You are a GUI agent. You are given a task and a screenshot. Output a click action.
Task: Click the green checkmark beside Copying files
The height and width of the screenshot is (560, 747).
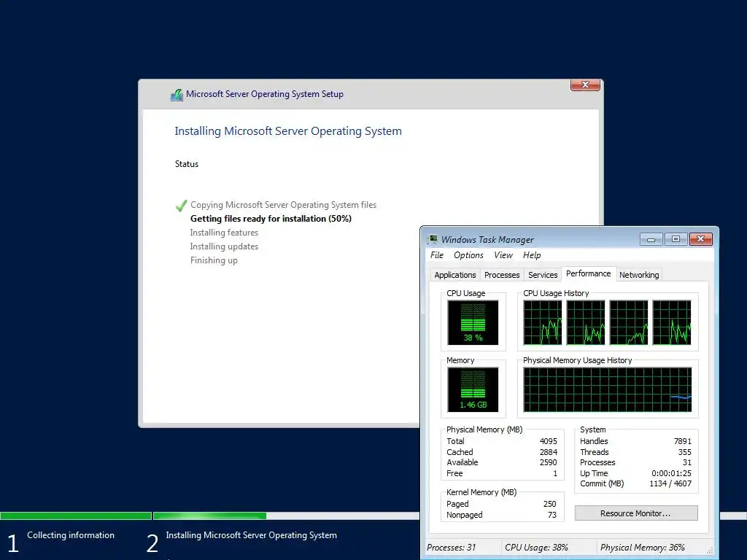181,205
